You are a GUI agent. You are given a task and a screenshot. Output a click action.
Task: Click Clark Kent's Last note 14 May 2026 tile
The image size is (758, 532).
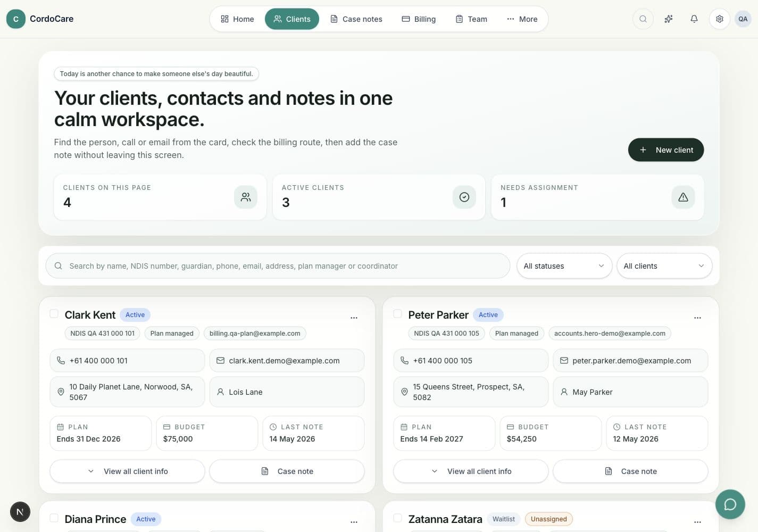pyautogui.click(x=313, y=434)
